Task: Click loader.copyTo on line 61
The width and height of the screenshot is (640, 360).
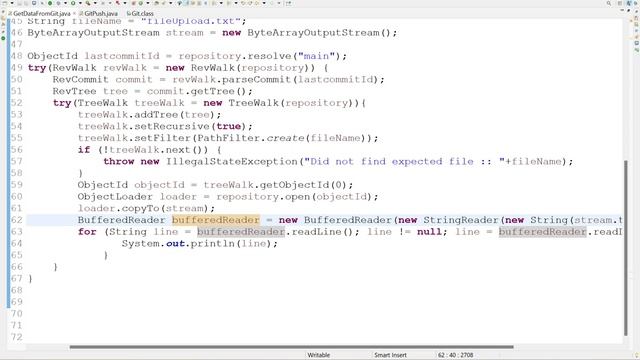Action: tap(118, 209)
